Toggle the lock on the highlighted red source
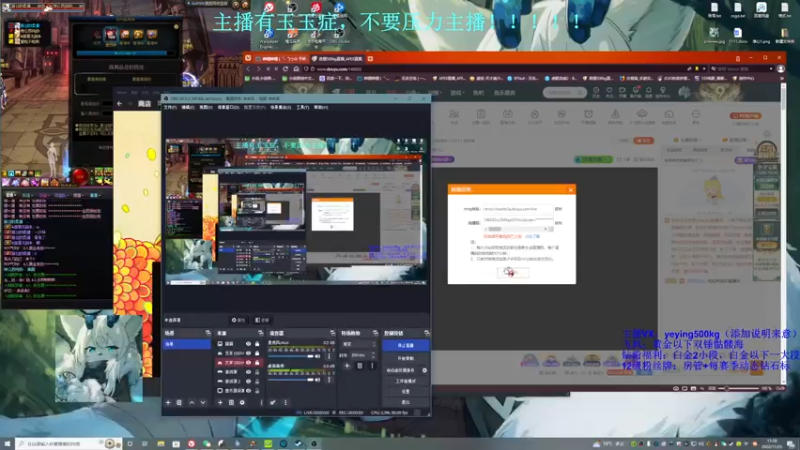This screenshot has height=450, width=800. click(x=257, y=363)
